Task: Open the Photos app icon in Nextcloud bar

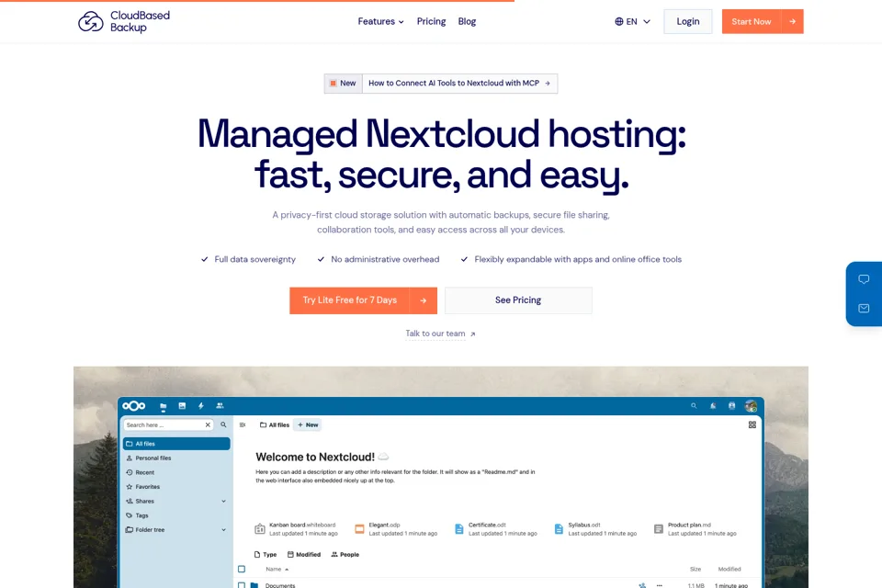Action: click(182, 406)
